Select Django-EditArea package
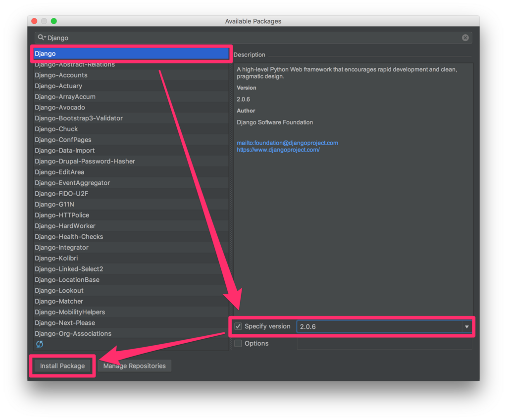Screen dimensions: 507x420 (x=131, y=172)
